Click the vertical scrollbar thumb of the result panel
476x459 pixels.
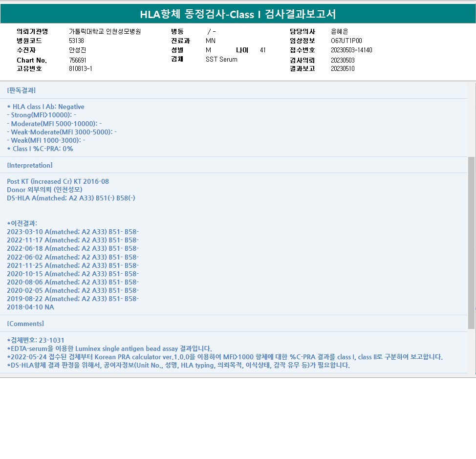(471, 242)
